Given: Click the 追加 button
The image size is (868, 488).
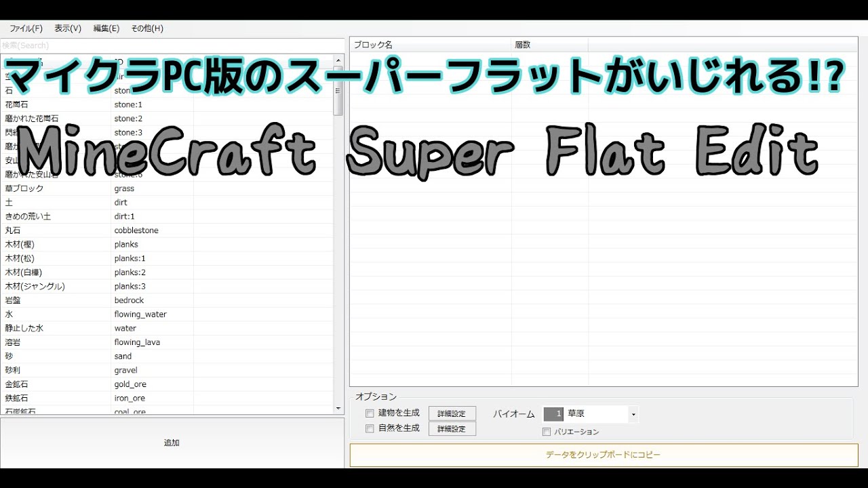Looking at the screenshot, I should click(172, 443).
